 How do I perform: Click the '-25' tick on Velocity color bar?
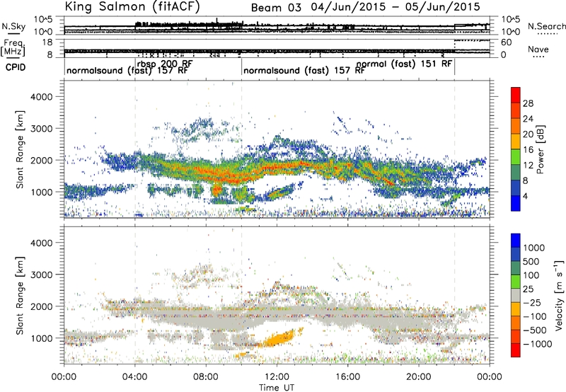[531, 303]
